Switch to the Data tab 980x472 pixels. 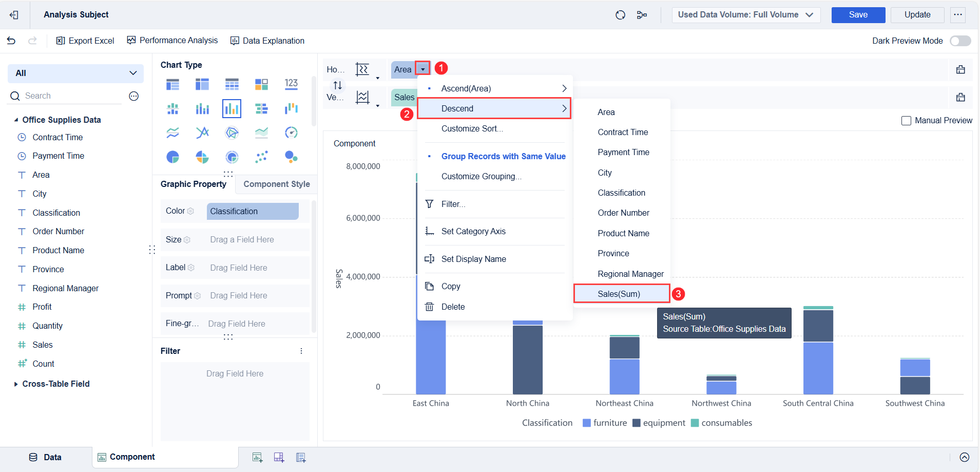pos(46,457)
